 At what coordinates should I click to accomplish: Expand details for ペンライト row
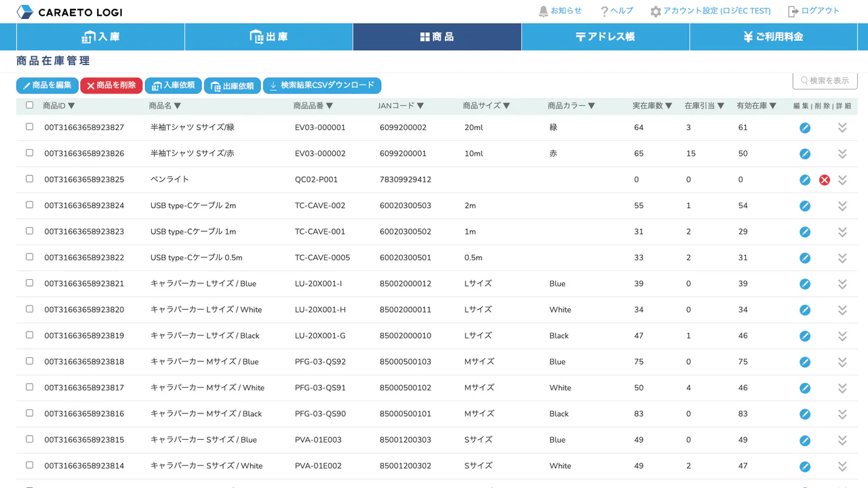pos(842,180)
